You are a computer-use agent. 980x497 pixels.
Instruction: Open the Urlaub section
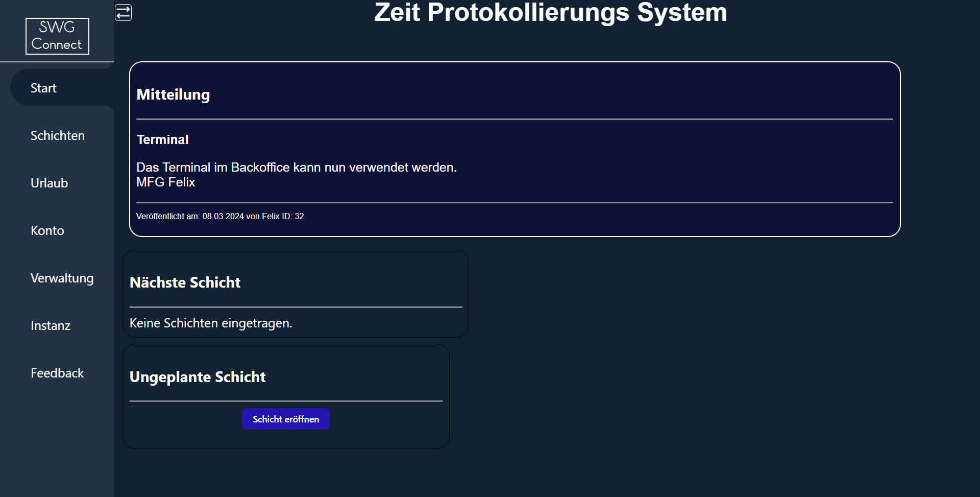tap(50, 183)
